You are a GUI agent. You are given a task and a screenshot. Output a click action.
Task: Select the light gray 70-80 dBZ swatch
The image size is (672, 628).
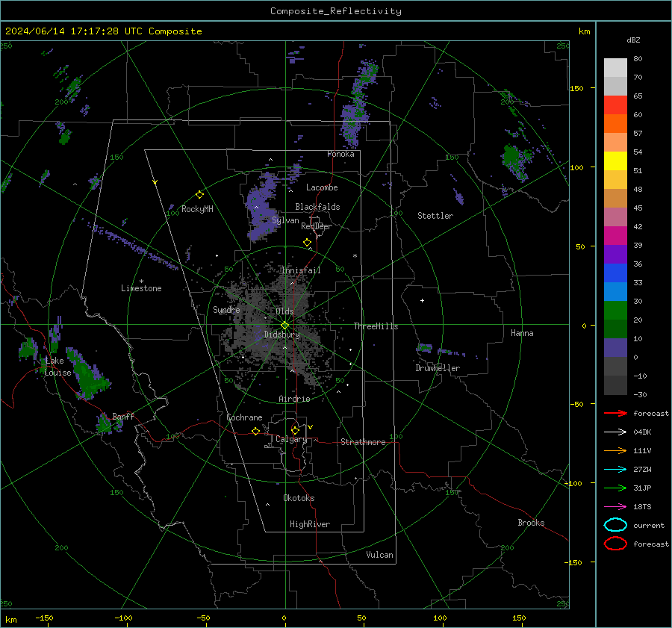[x=615, y=68]
